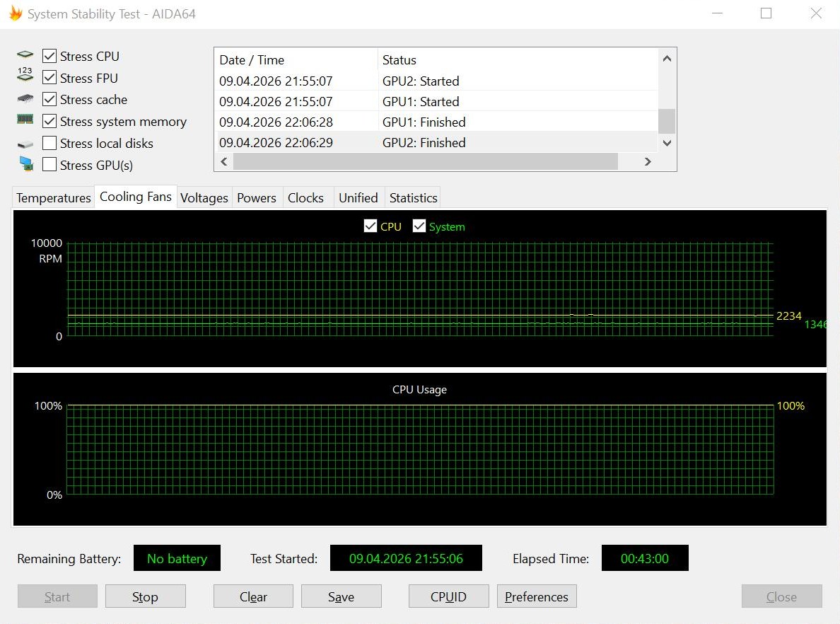Click the RAM module memory icon

pos(25,119)
